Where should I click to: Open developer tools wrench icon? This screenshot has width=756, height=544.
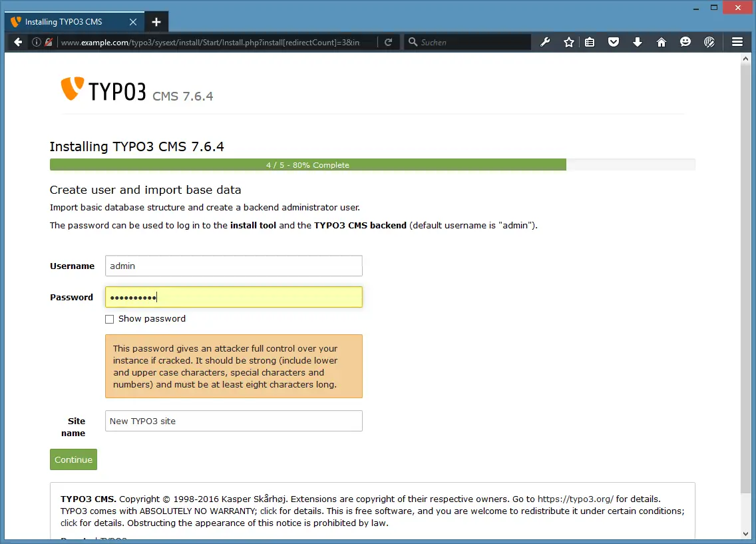pyautogui.click(x=545, y=42)
